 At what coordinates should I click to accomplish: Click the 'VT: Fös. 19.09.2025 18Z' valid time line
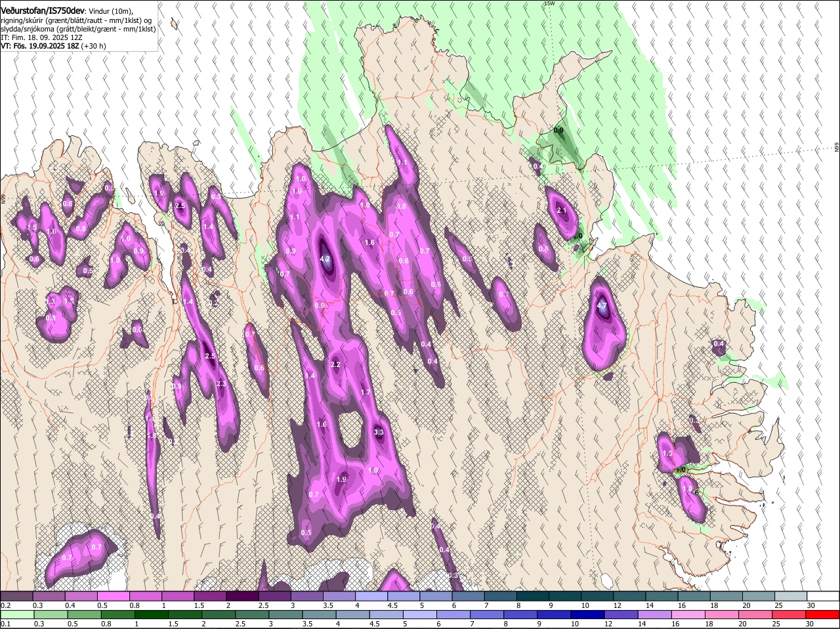39,46
